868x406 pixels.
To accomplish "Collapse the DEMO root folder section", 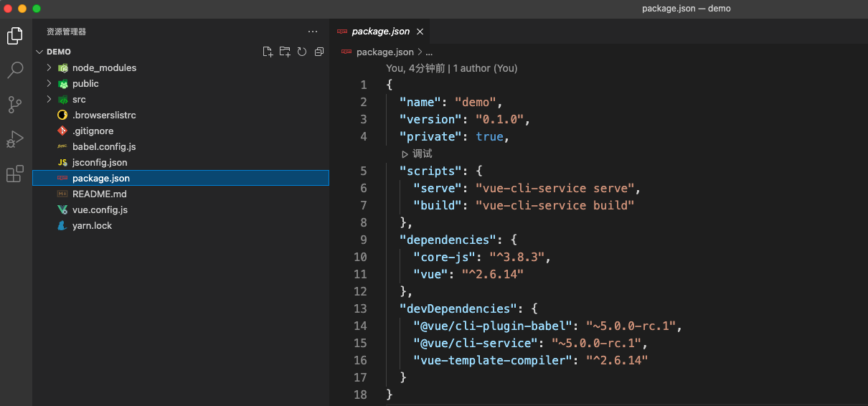I will pyautogui.click(x=40, y=52).
